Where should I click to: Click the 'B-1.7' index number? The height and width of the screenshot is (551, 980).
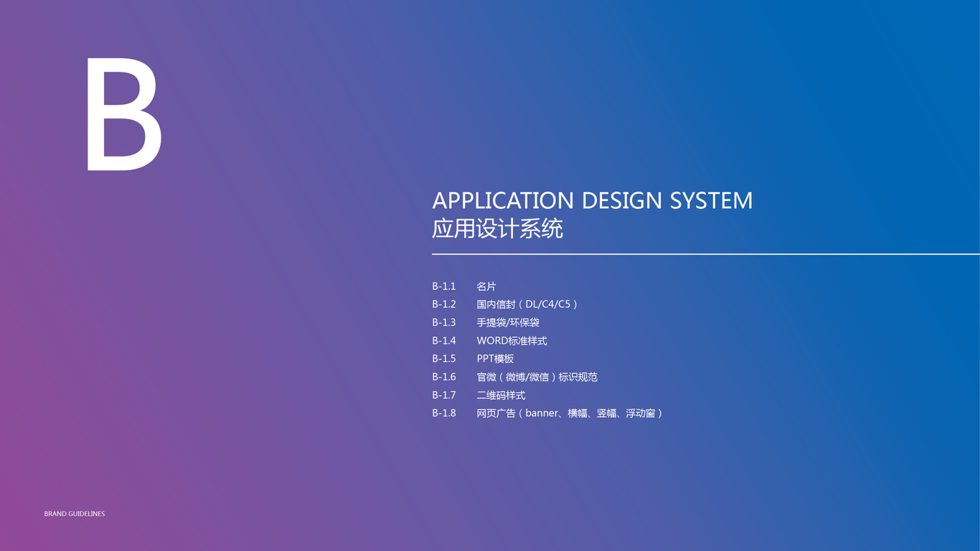tap(444, 395)
